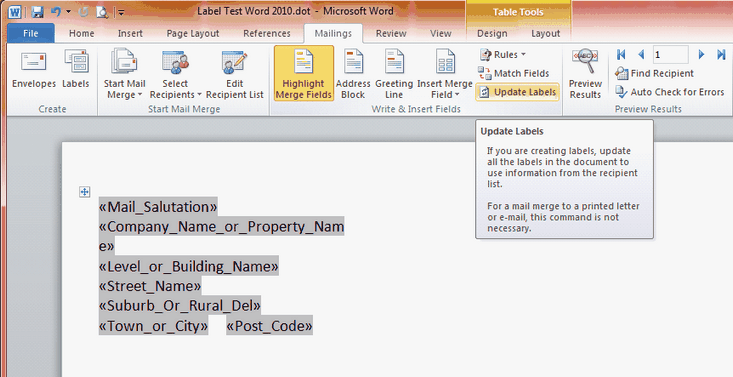This screenshot has height=377, width=733.
Task: Go to the next record
Action: (701, 55)
